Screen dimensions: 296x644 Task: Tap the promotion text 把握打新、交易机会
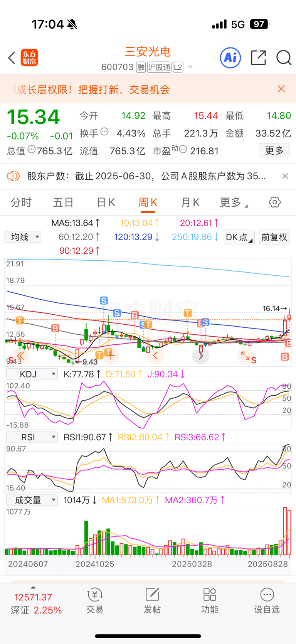[x=124, y=89]
